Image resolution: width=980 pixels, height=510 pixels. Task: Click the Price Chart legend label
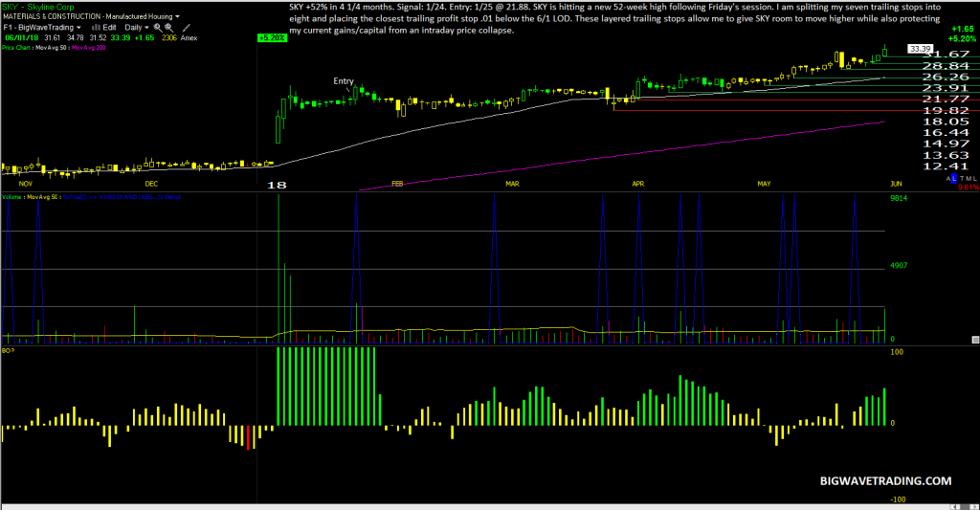(x=16, y=48)
